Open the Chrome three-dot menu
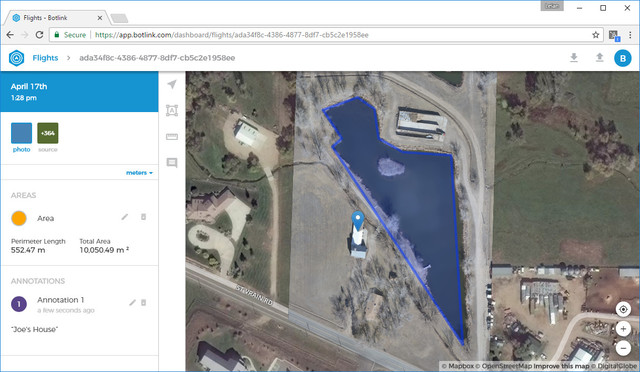The image size is (640, 372). pyautogui.click(x=630, y=35)
